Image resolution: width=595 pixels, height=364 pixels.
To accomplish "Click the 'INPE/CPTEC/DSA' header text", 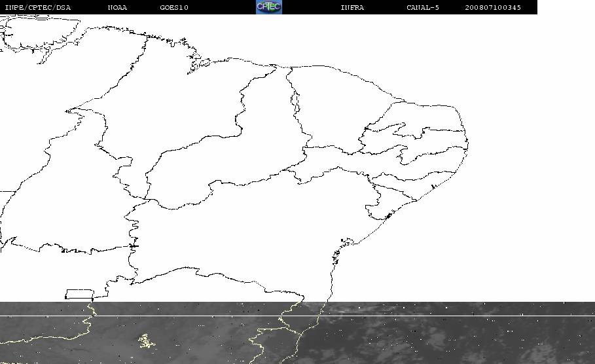I will click(x=38, y=7).
